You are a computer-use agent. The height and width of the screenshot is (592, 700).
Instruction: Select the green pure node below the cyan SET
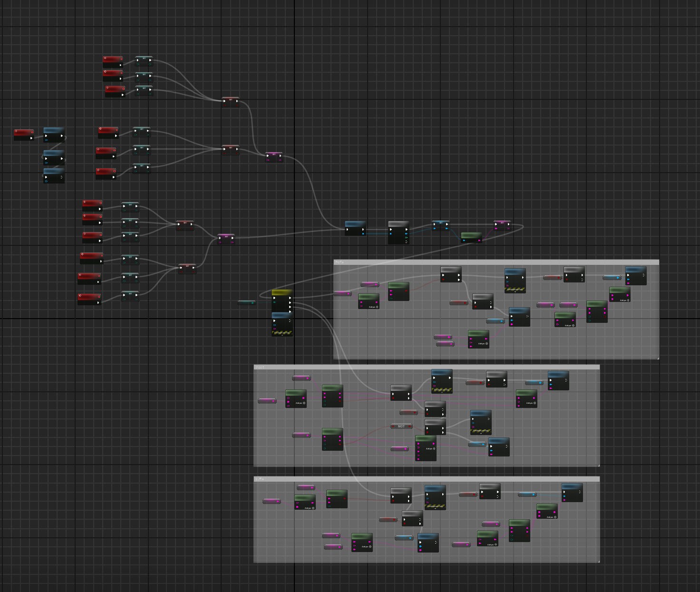(x=471, y=238)
